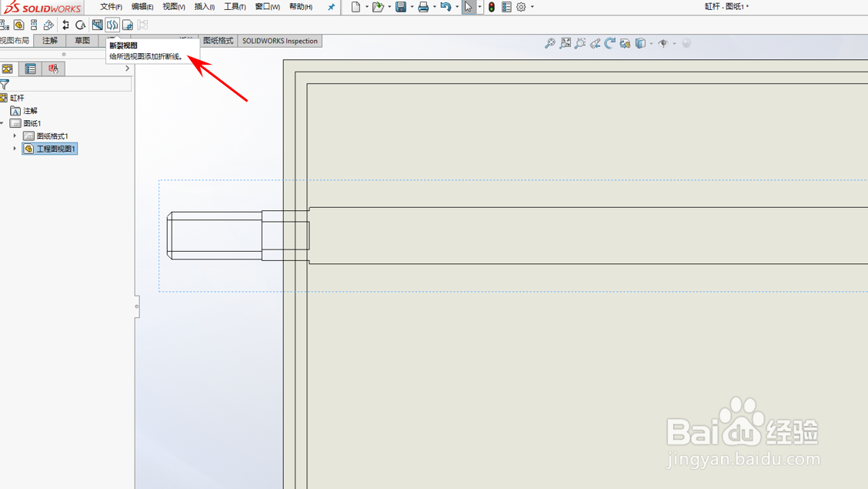Image resolution: width=868 pixels, height=489 pixels.
Task: Click the Display Style cube icon
Action: pyautogui.click(x=640, y=43)
